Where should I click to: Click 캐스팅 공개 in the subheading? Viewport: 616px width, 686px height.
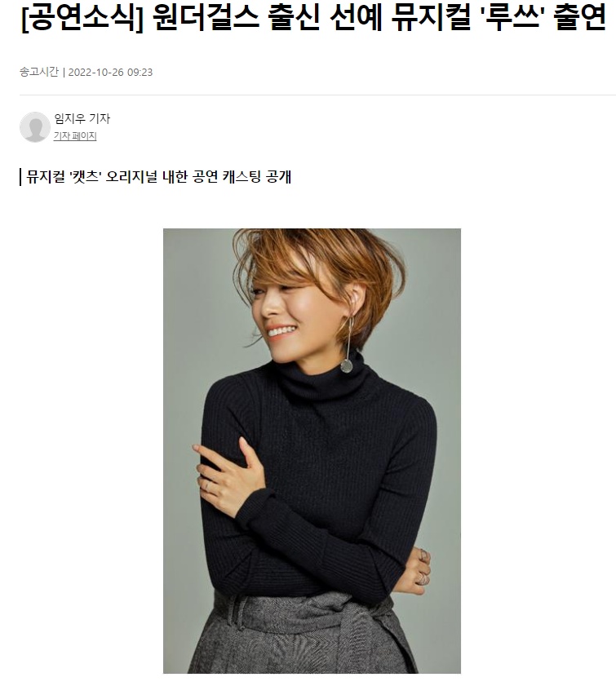(x=257, y=177)
